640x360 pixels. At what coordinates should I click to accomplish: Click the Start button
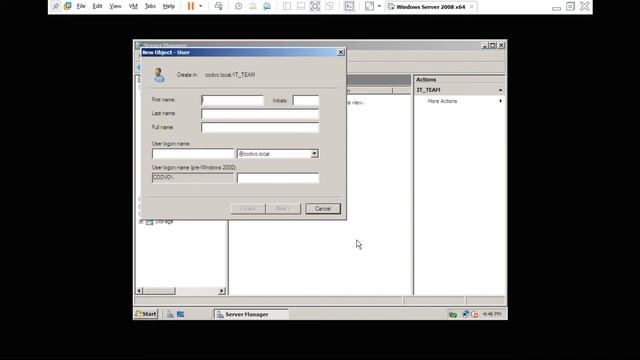tap(146, 313)
